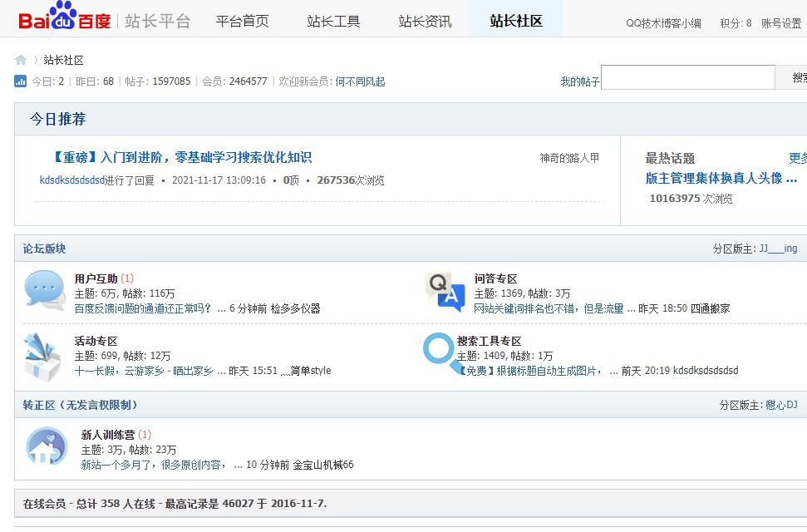Open 账号设置 account settings

tap(780, 23)
